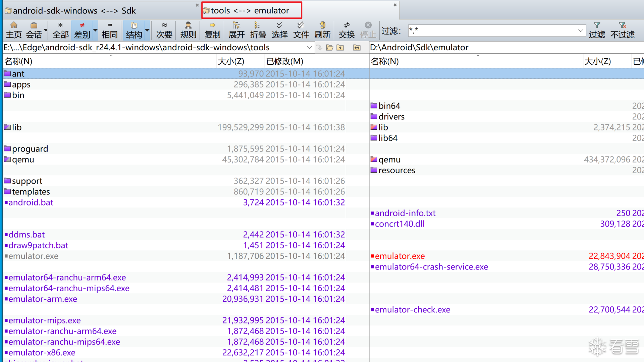Sort left pane by 大小(Z) column header

pyautogui.click(x=231, y=61)
